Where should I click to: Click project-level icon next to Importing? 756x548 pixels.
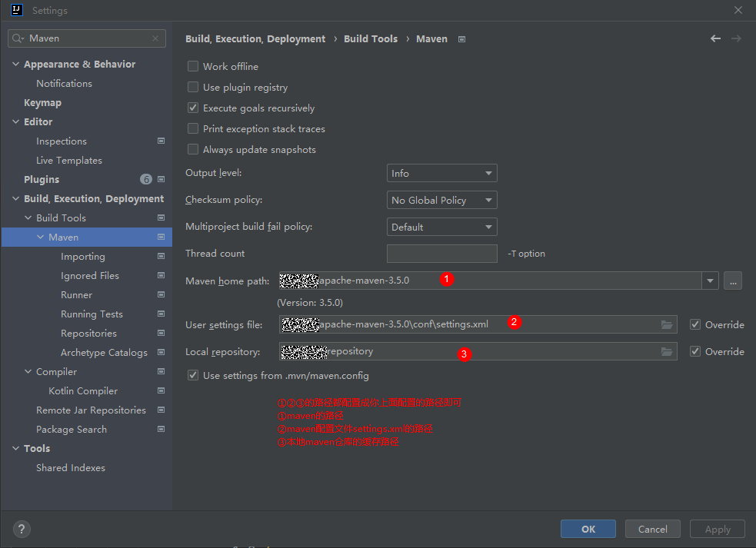161,257
